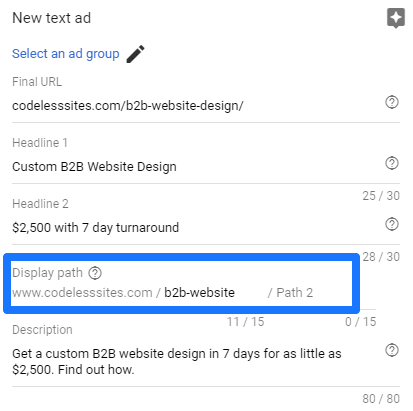Open the help icon for Headline 1
This screenshot has height=411, width=413.
tap(392, 163)
